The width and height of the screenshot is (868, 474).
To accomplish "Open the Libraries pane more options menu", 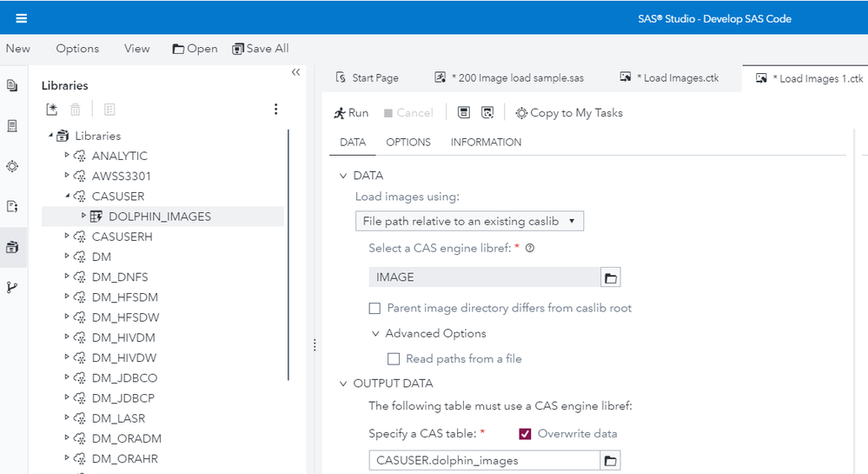I will [x=275, y=110].
